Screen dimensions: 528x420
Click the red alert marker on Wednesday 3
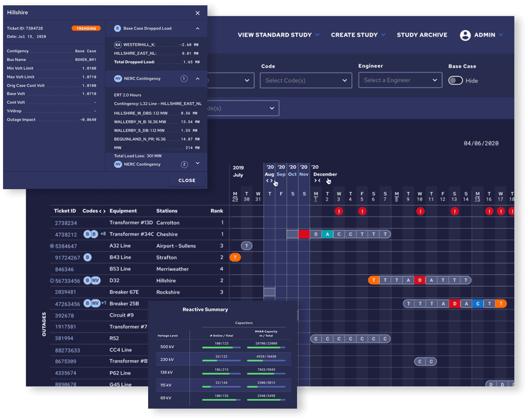pos(339,211)
